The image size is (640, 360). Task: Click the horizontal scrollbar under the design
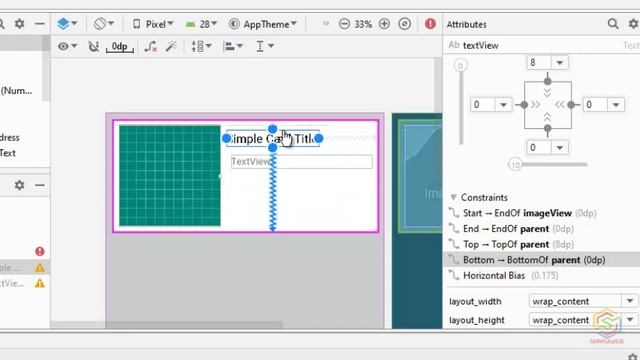pyautogui.click(x=166, y=324)
